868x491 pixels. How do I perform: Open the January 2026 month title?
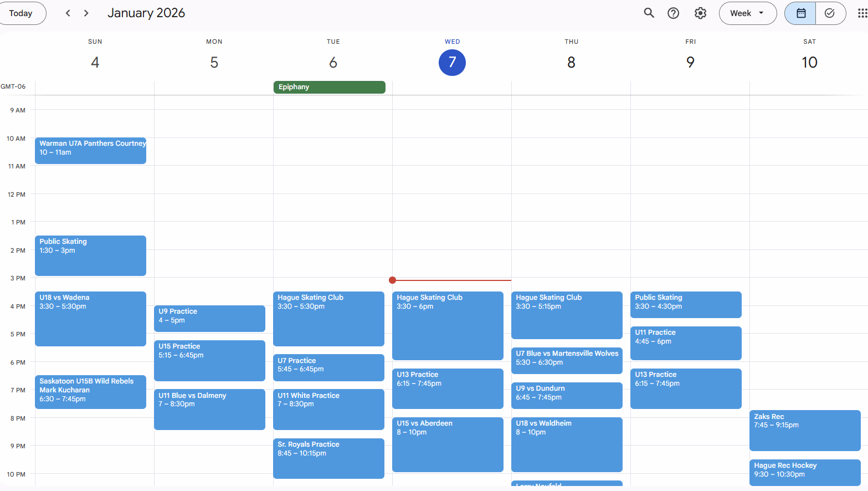pyautogui.click(x=146, y=13)
